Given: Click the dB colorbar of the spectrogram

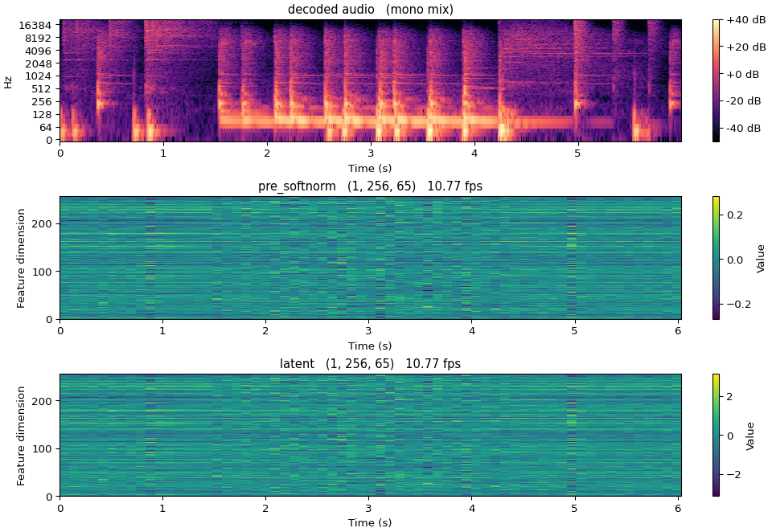Looking at the screenshot, I should click(x=716, y=80).
